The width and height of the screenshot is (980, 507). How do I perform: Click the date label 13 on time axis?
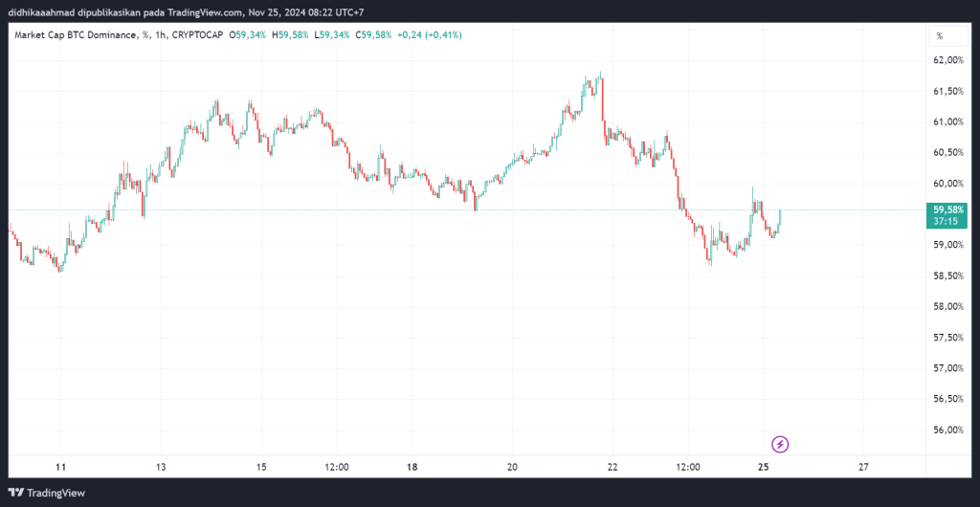pos(161,467)
